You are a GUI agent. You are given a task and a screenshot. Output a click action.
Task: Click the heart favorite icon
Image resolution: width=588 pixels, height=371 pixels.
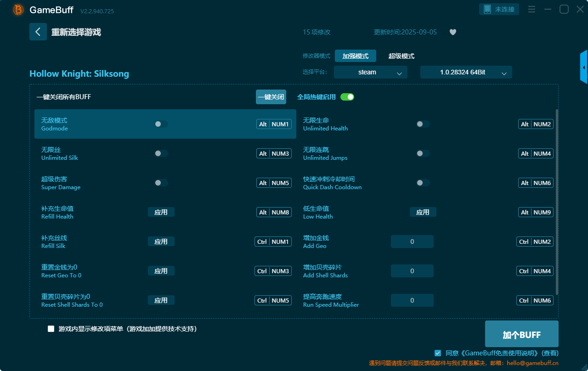click(453, 32)
